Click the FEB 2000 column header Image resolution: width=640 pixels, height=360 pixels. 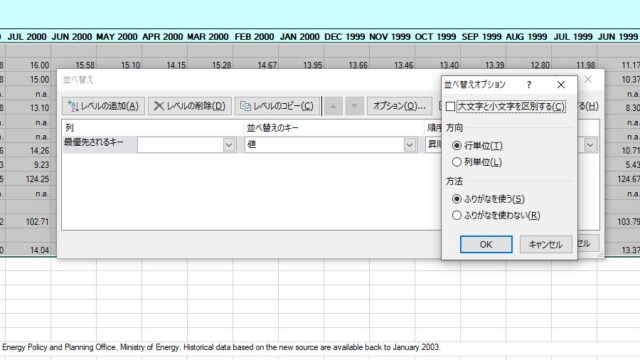tap(254, 37)
